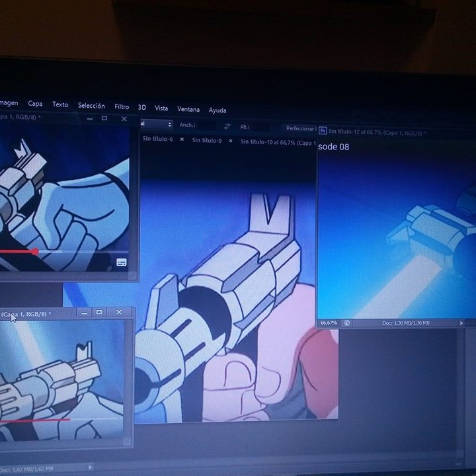Click the 'sode 08' text in Sin título-12 canvas
Image resolution: width=476 pixels, height=476 pixels.
[x=333, y=147]
